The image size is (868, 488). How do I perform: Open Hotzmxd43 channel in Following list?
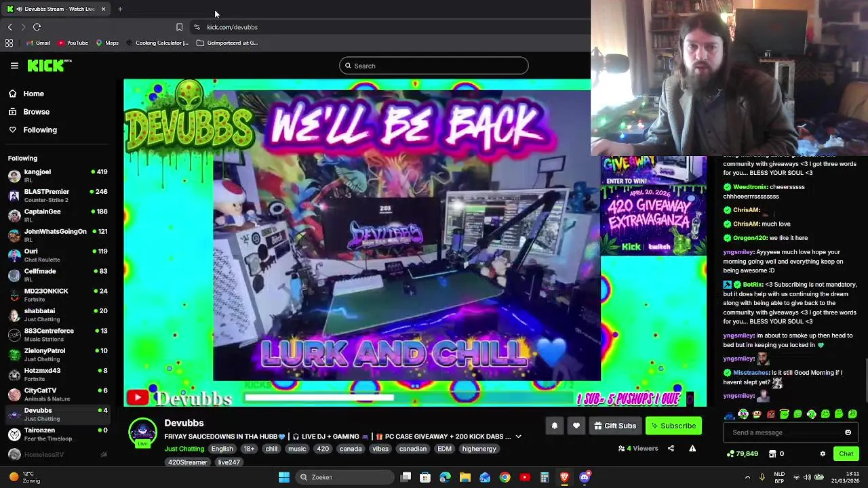pos(58,374)
